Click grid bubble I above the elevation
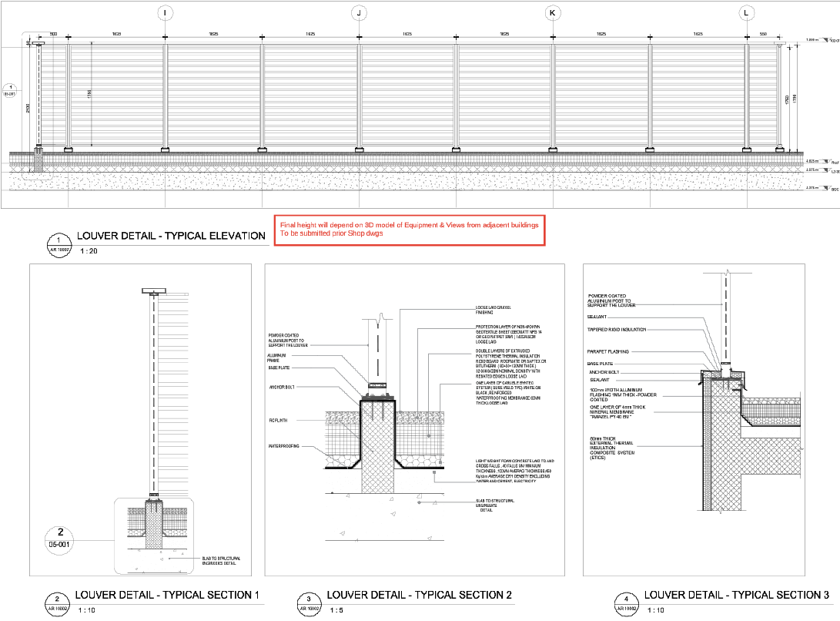Screen dimensions: 840x621 165,13
